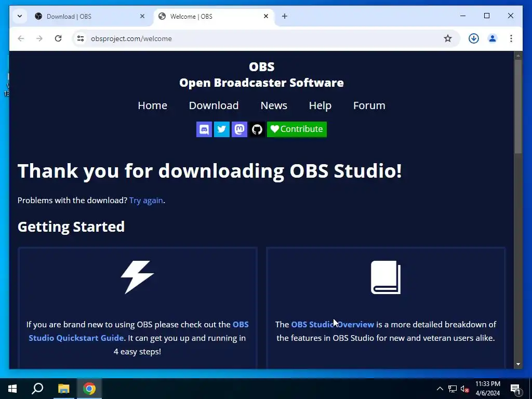Open the Chrome profile icon
Viewport: 532px width, 399px height.
pos(493,38)
